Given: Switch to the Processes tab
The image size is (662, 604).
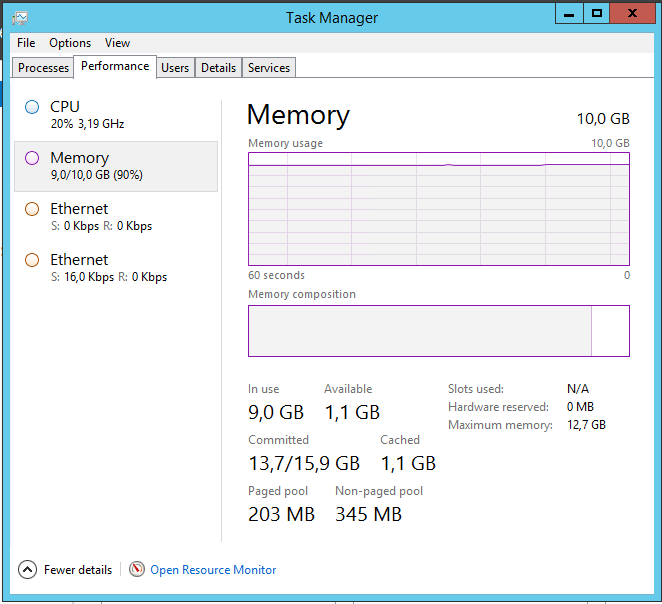Looking at the screenshot, I should 43,68.
